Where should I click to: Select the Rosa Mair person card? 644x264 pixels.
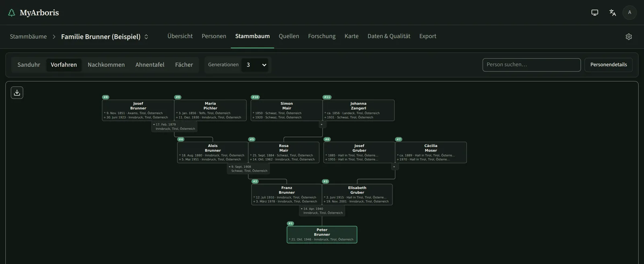click(284, 153)
